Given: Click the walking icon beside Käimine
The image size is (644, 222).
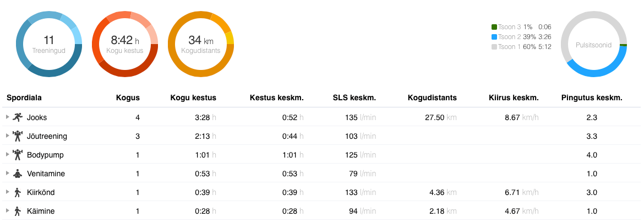Looking at the screenshot, I should click(x=18, y=211).
